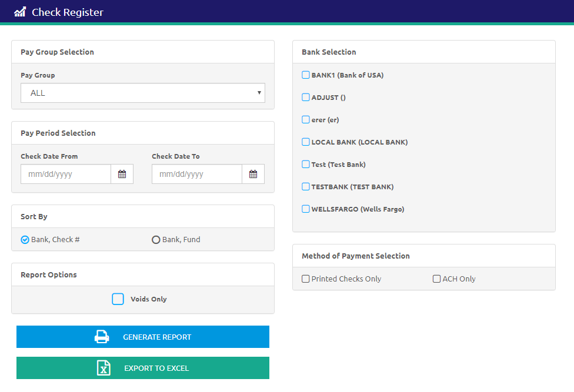Toggle Printed Checks Only option

pyautogui.click(x=306, y=279)
